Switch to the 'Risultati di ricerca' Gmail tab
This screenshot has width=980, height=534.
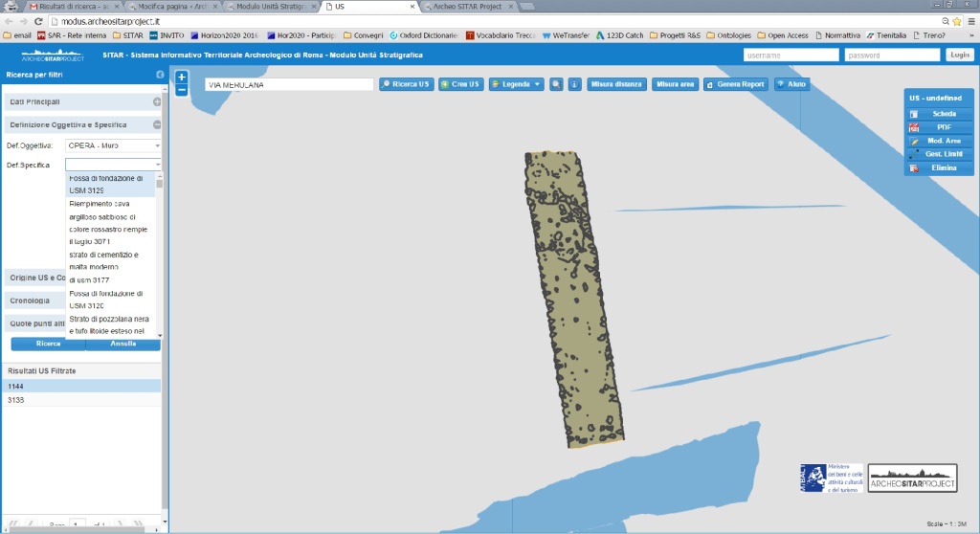(x=74, y=7)
